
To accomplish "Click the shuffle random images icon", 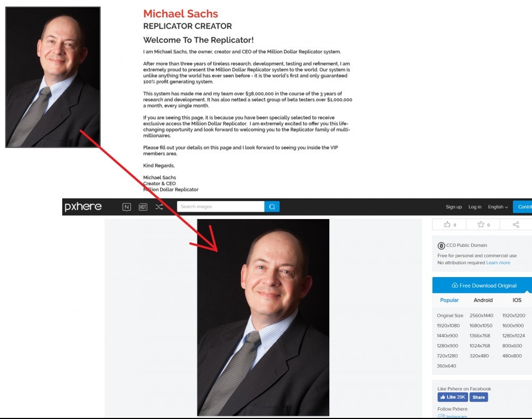I will point(159,207).
